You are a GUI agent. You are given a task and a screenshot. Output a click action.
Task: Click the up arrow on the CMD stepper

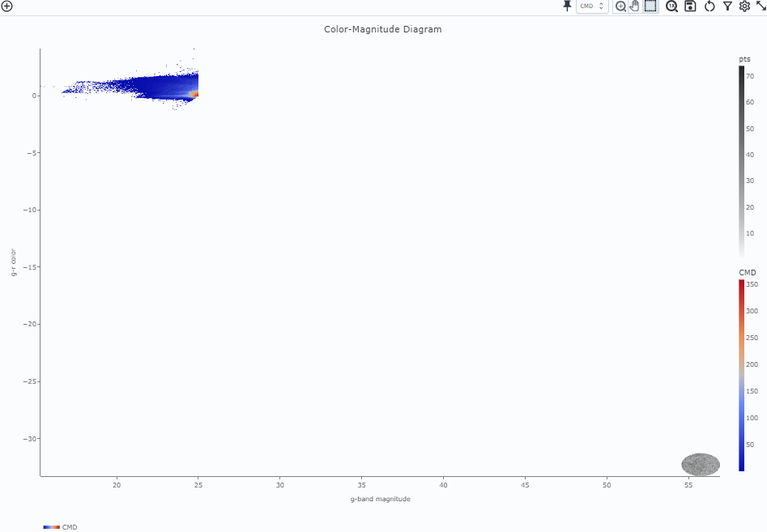tap(600, 4)
